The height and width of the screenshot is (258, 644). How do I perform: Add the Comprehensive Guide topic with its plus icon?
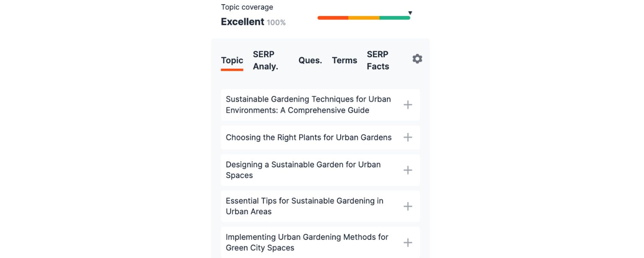(408, 105)
